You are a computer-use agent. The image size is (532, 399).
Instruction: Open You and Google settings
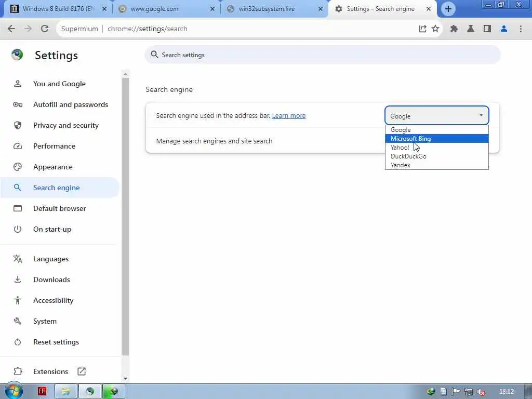click(x=59, y=84)
